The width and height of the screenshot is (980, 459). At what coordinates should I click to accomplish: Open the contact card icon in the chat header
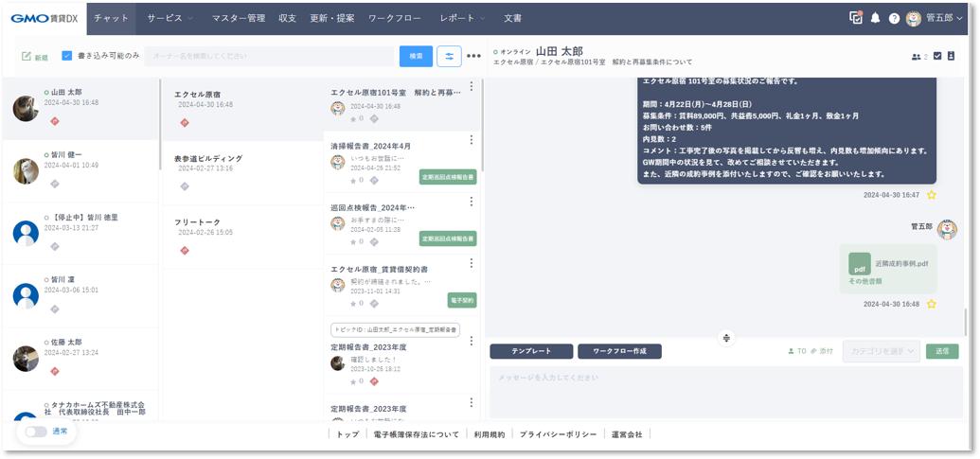click(952, 56)
